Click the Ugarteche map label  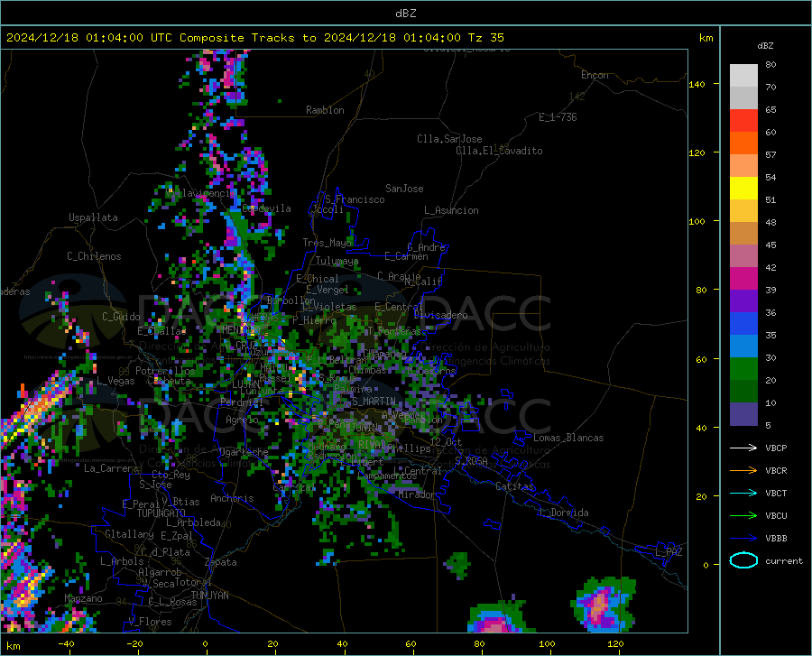click(x=244, y=451)
